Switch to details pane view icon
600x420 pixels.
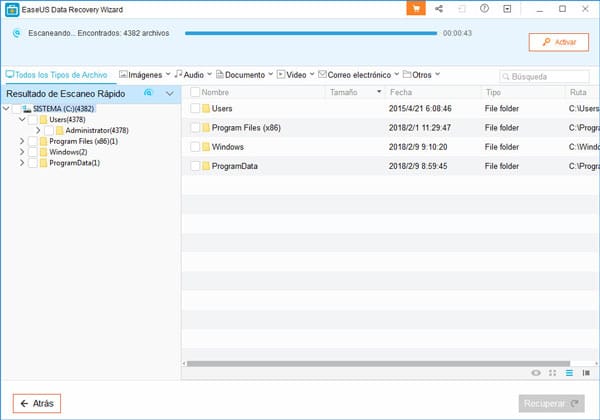coord(586,373)
